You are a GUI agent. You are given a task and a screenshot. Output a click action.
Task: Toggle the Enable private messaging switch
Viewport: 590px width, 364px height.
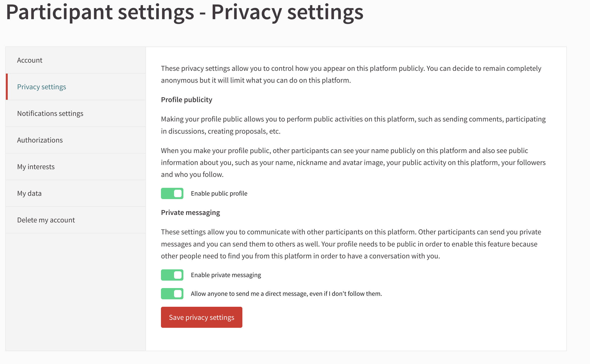172,275
